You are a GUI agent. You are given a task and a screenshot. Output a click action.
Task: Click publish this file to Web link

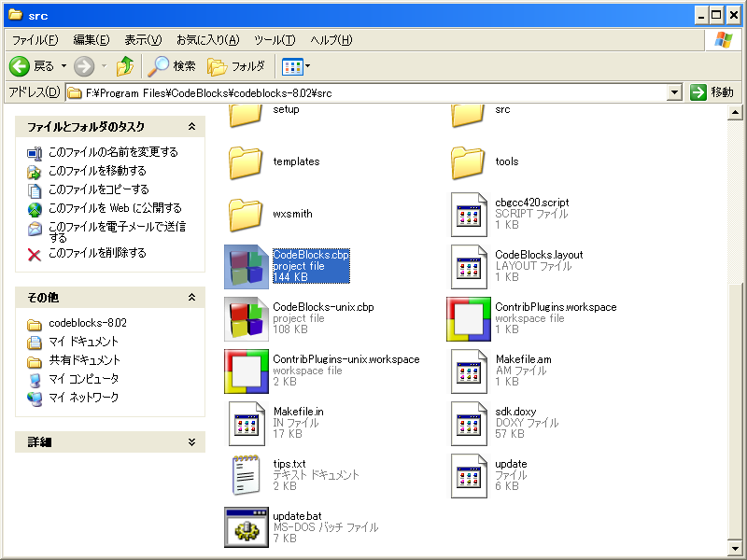pyautogui.click(x=115, y=208)
